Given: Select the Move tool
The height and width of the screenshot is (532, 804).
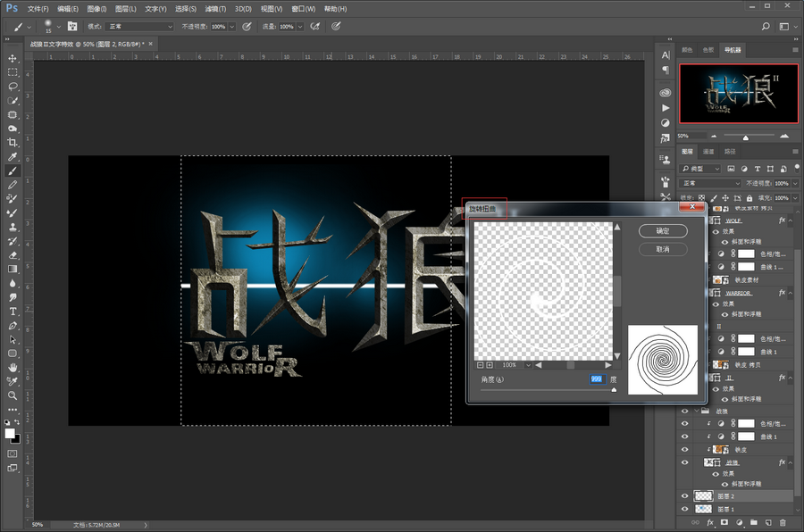Looking at the screenshot, I should click(13, 58).
